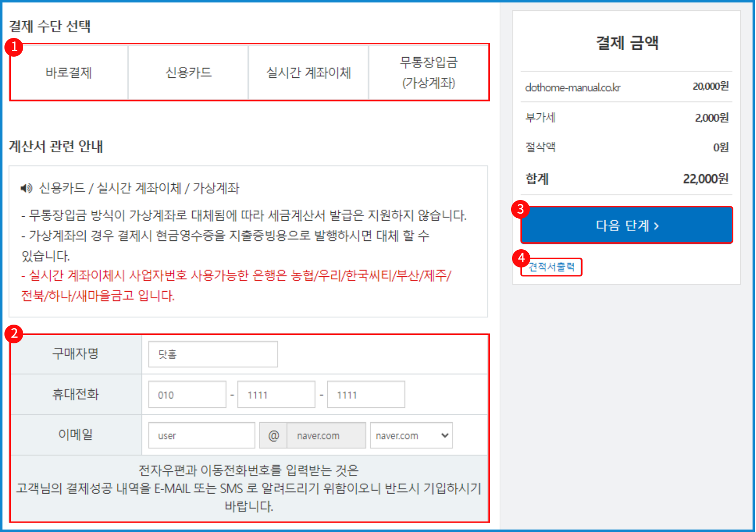This screenshot has height=532, width=756.
Task: Focus the email user ID field
Action: coord(202,435)
